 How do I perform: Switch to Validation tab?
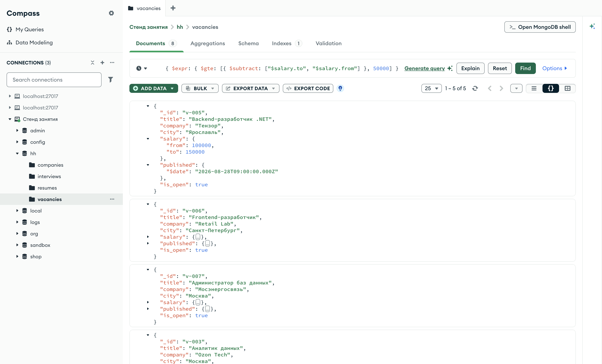pos(328,43)
